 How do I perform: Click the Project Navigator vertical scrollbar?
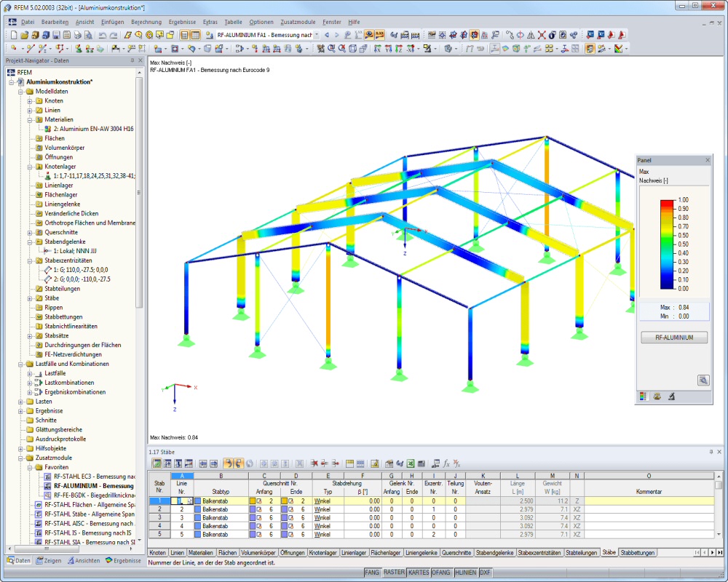[139, 192]
